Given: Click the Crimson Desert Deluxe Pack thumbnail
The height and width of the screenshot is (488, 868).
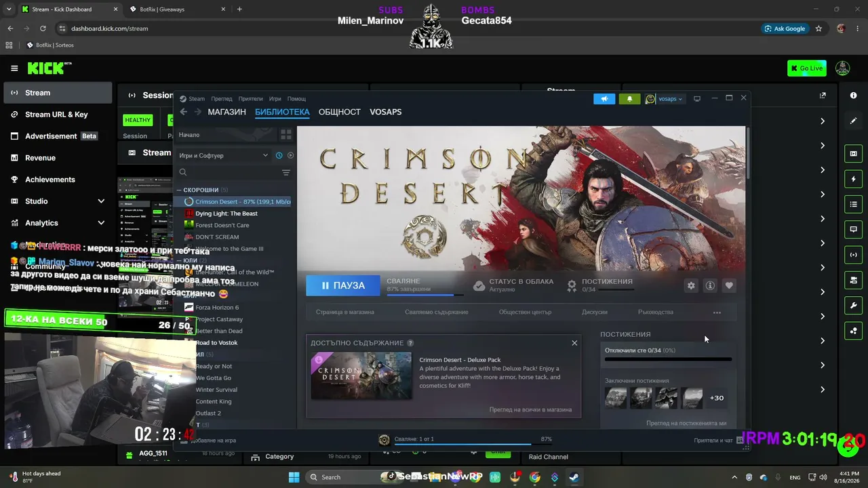Looking at the screenshot, I should pos(361,375).
